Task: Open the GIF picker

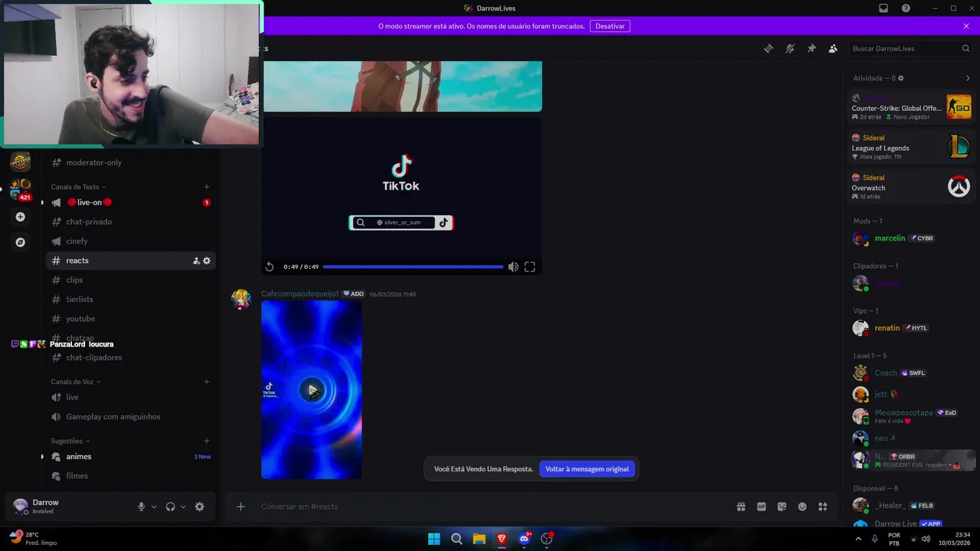Action: 762,507
